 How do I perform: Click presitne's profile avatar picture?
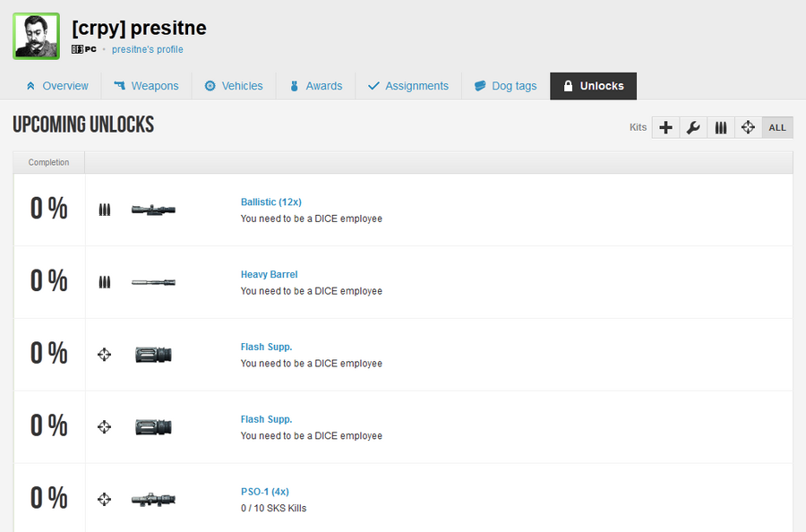(x=36, y=36)
